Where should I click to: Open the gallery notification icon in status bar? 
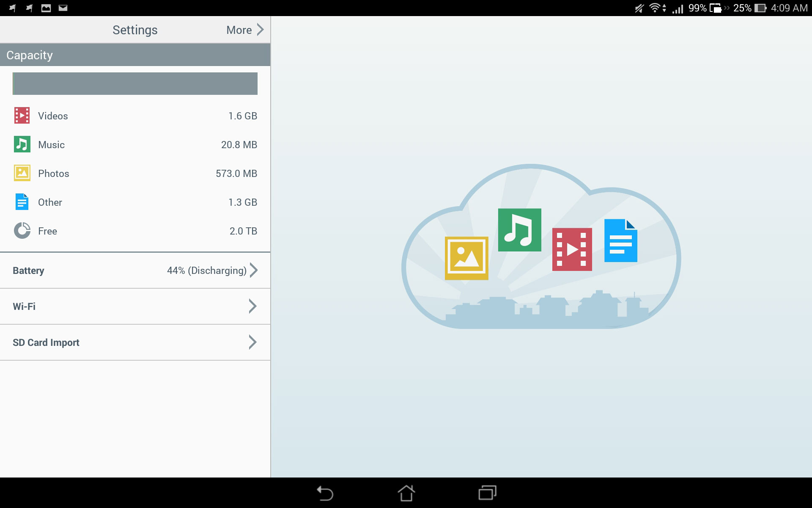(x=46, y=8)
